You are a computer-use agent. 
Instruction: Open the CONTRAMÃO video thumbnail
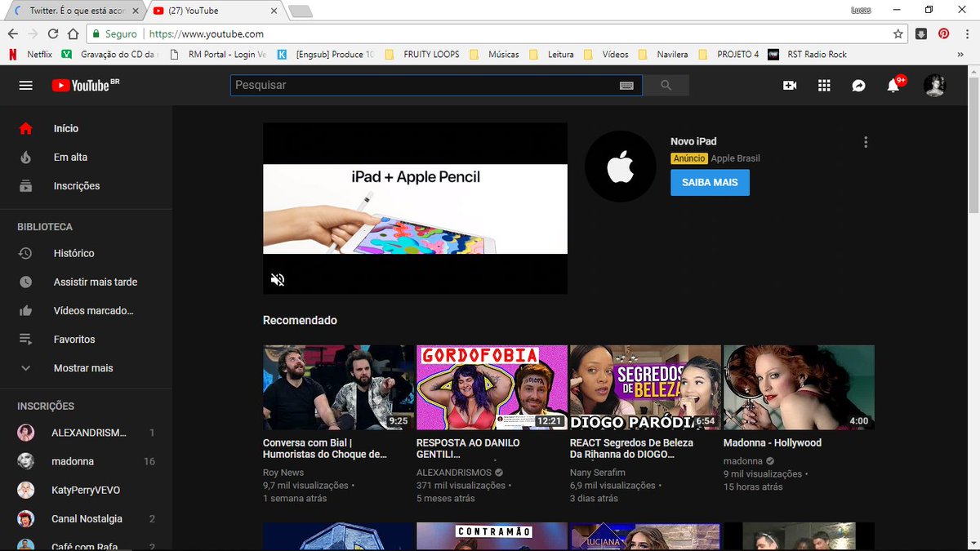(492, 536)
